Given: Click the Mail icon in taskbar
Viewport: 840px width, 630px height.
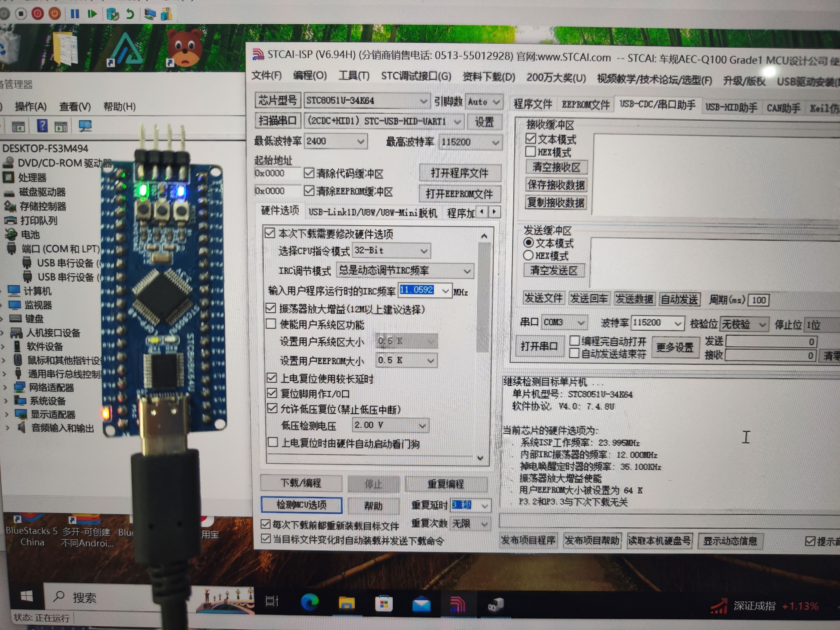Looking at the screenshot, I should (x=421, y=604).
